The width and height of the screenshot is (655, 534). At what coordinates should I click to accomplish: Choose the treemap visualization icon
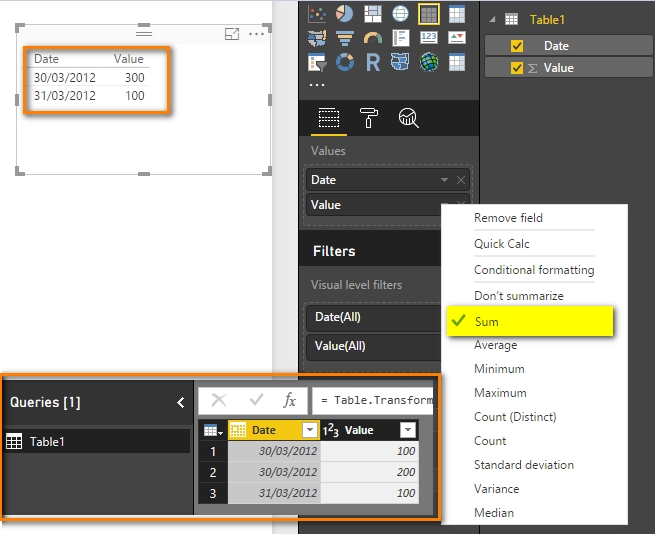[x=373, y=14]
